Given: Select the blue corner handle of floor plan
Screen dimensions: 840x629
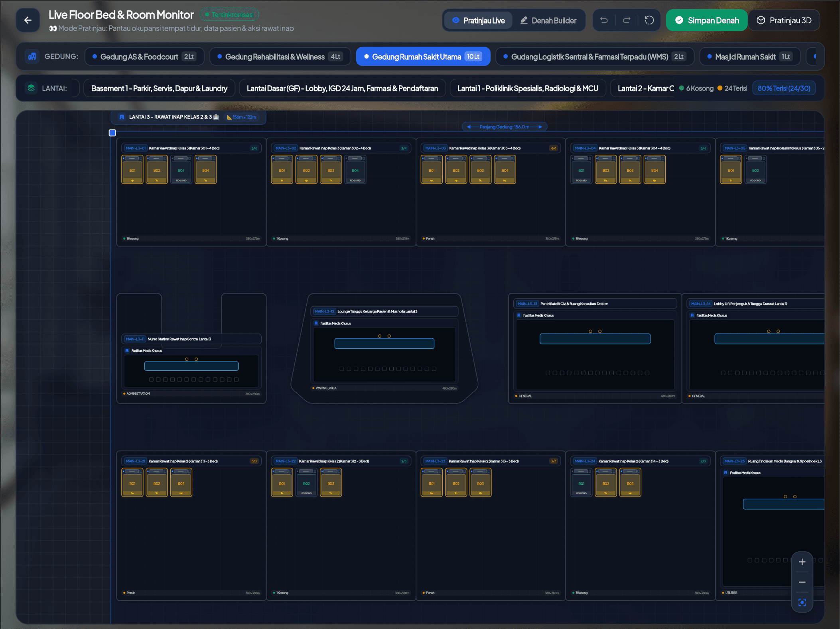Looking at the screenshot, I should [112, 133].
